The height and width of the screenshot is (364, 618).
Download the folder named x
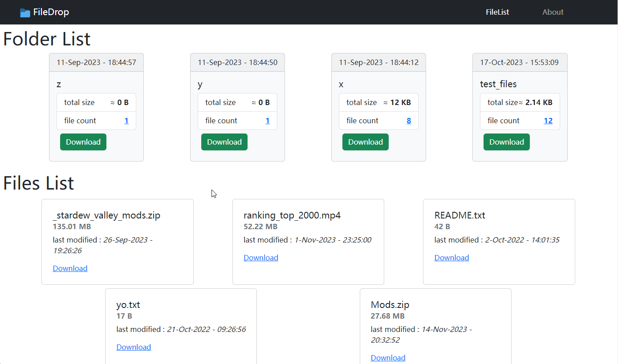(365, 142)
